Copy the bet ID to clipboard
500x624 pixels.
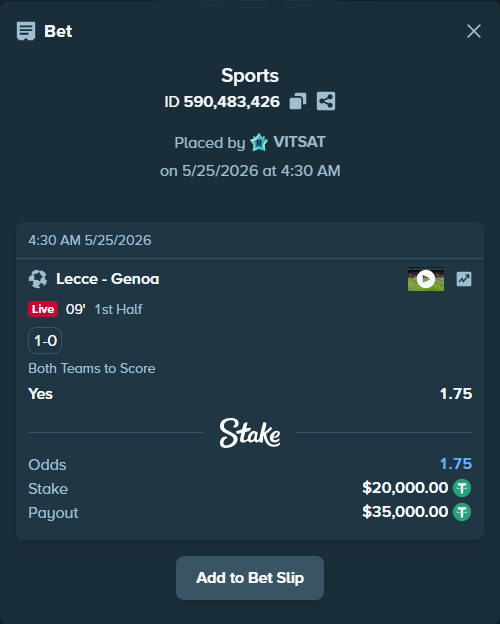pos(298,101)
